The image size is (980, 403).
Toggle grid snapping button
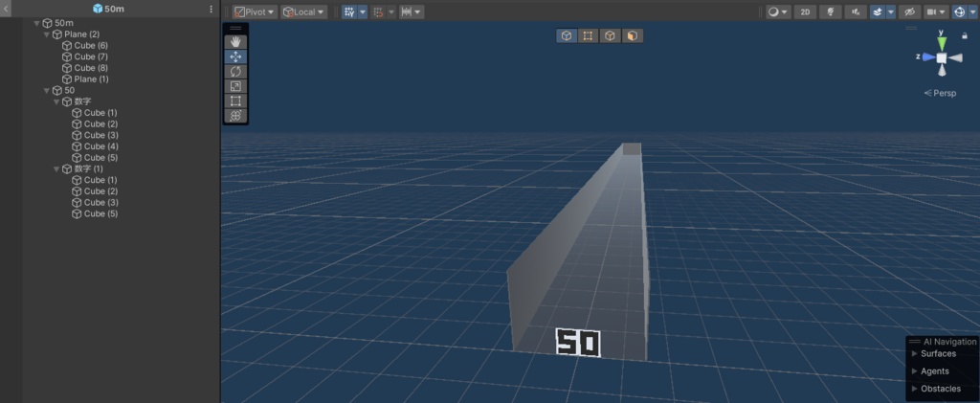pos(377,11)
